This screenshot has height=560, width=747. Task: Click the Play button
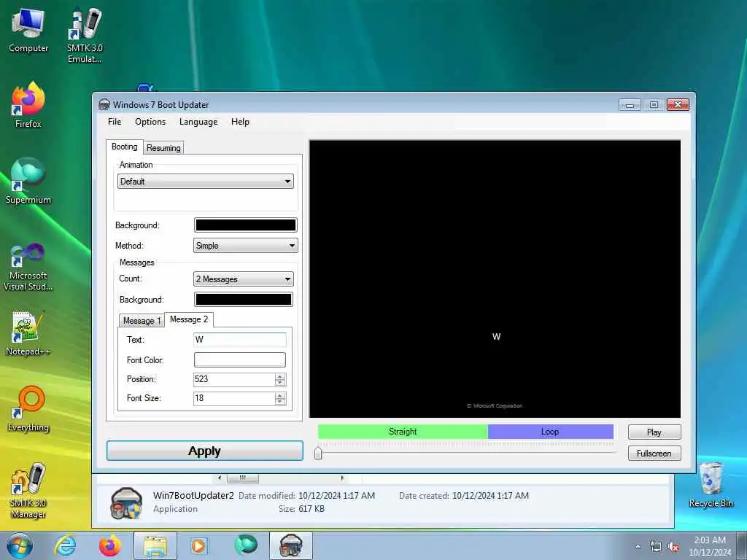(654, 432)
